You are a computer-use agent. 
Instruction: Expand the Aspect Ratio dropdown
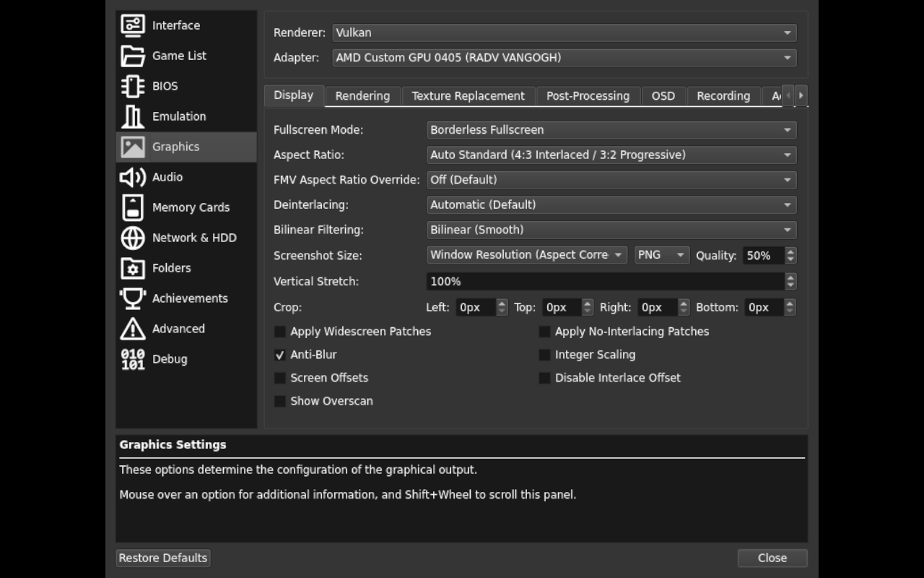(x=611, y=155)
